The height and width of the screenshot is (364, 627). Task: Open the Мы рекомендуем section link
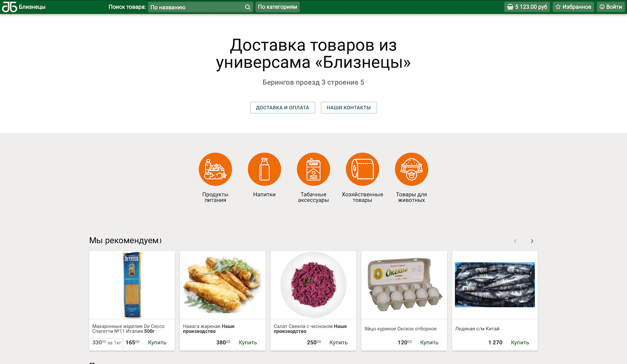tap(125, 240)
